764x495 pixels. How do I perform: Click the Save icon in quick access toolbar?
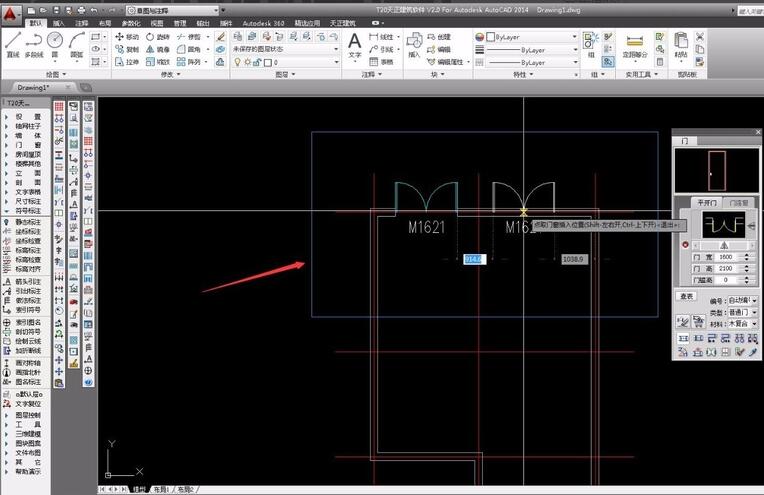[57, 10]
